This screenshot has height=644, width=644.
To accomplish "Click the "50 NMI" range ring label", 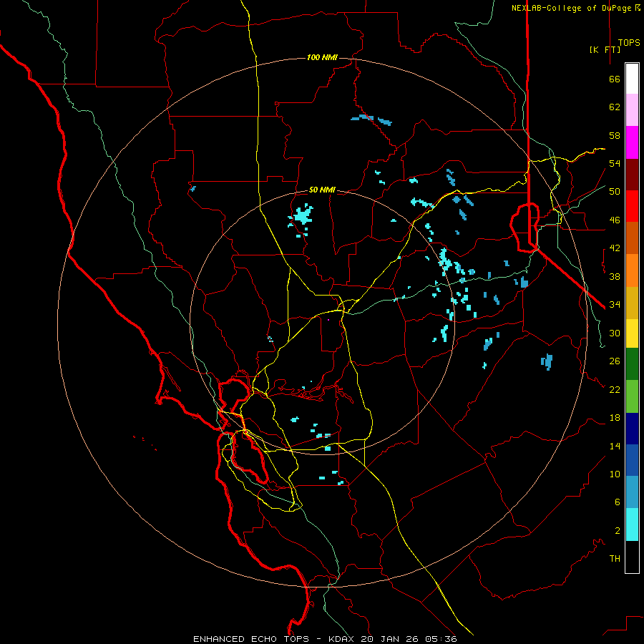I will click(x=322, y=190).
